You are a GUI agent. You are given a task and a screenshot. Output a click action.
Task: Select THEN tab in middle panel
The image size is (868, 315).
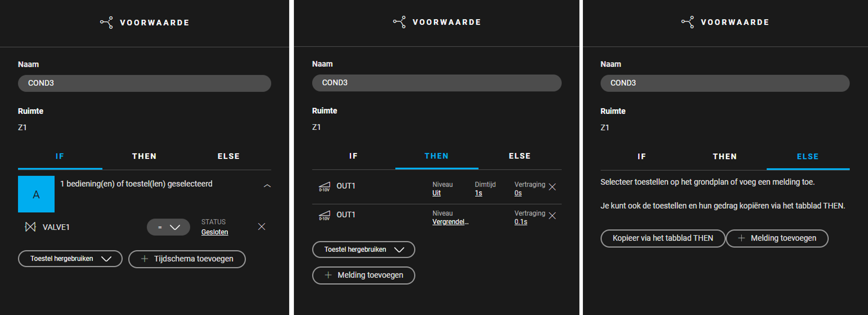437,156
